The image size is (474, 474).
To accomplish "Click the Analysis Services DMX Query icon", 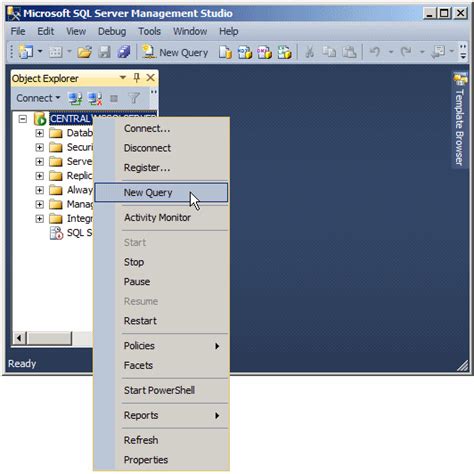I will pos(264,52).
